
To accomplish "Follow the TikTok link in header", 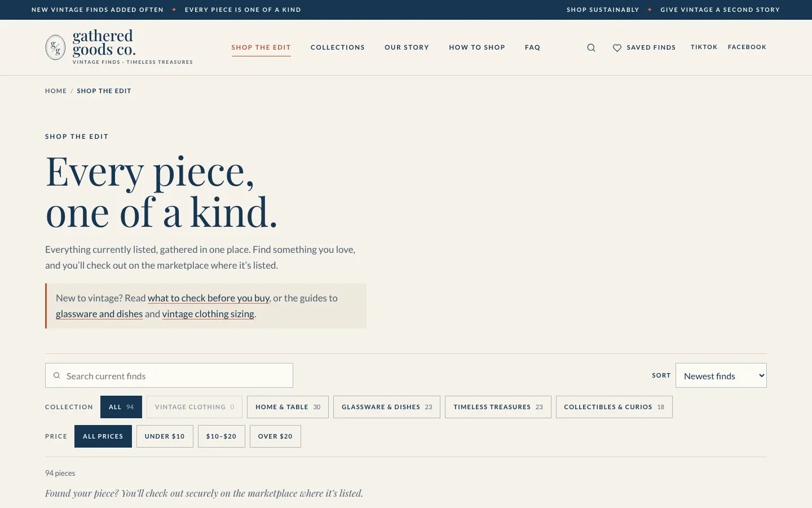I will click(x=704, y=47).
